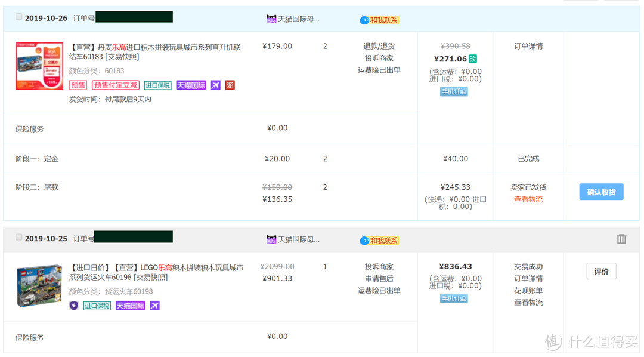Open the Tmall store icon in the 2019-10-25 order header
The image size is (644, 357).
point(271,239)
